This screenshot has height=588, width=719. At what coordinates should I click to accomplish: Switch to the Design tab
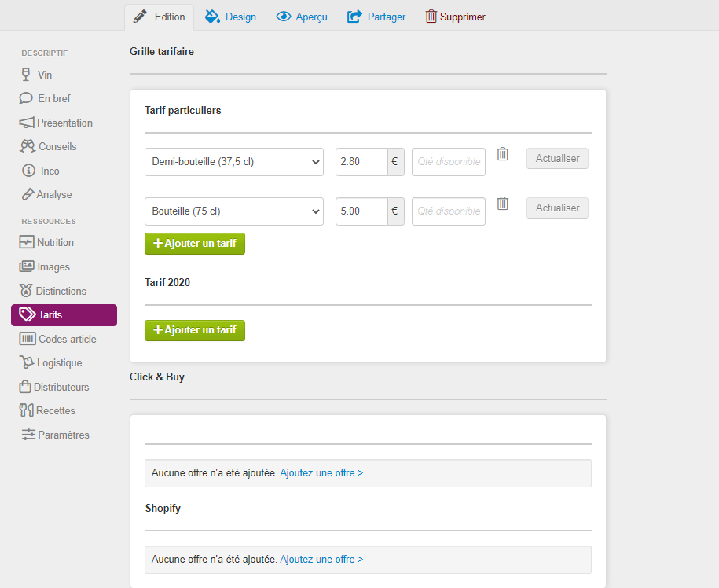pyautogui.click(x=230, y=17)
